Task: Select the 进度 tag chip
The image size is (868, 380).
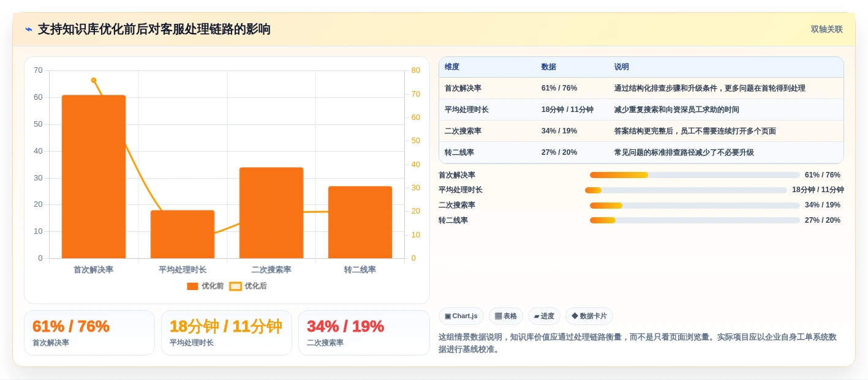Action: [544, 316]
